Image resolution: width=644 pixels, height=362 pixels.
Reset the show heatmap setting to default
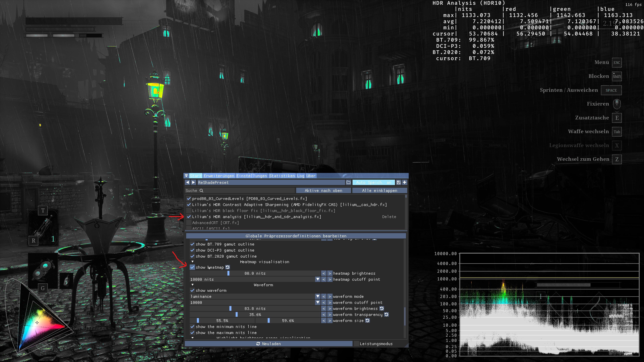[x=228, y=267]
